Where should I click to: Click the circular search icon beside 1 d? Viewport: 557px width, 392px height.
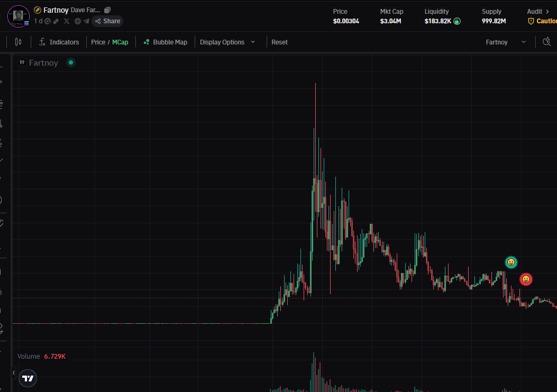[x=48, y=21]
